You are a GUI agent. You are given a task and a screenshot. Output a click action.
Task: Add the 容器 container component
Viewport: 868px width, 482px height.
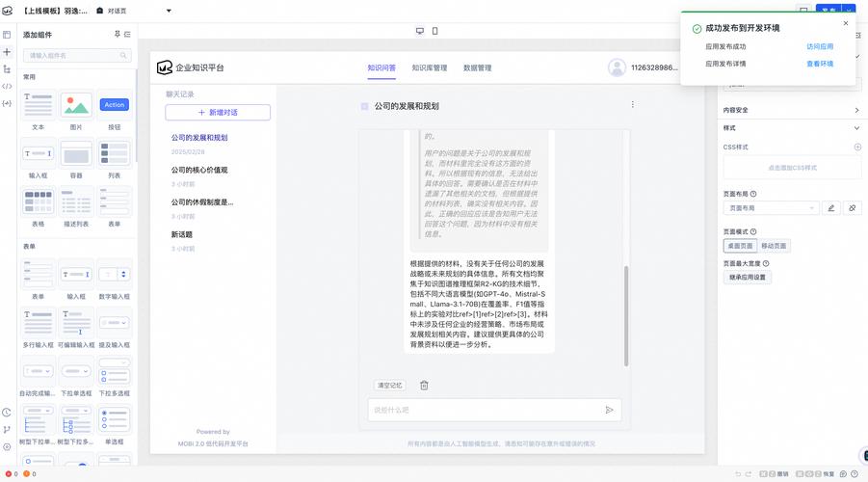[x=76, y=159]
